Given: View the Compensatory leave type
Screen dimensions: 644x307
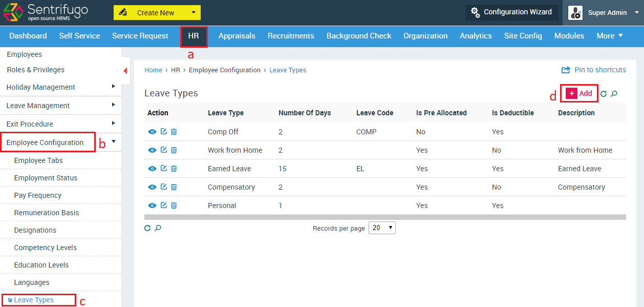Looking at the screenshot, I should [152, 187].
